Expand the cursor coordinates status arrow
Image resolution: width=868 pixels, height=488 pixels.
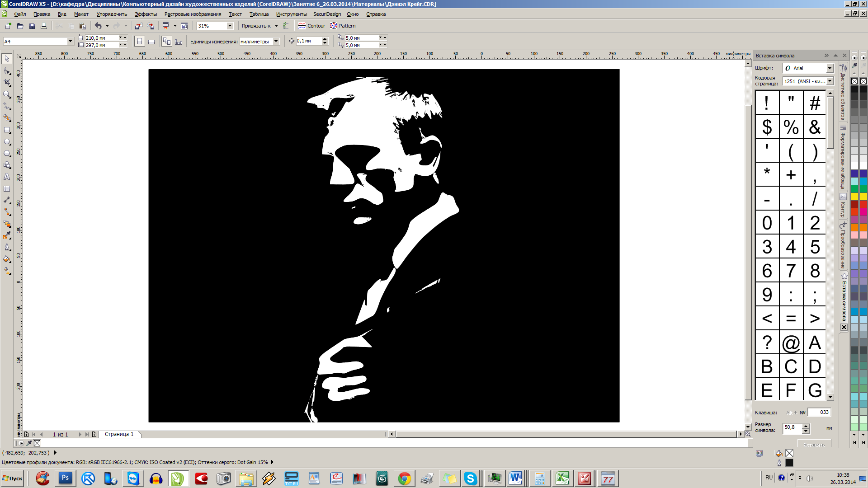(x=55, y=452)
